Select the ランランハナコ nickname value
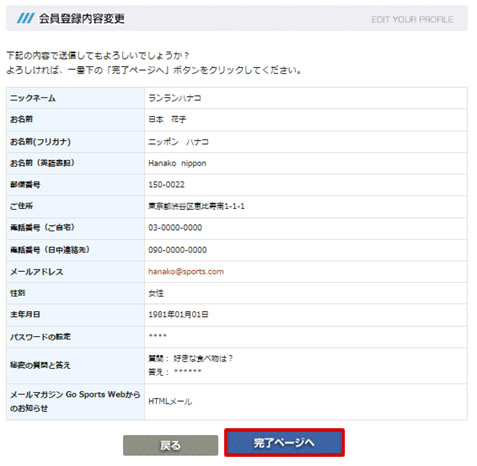The width and height of the screenshot is (477, 466). [175, 98]
